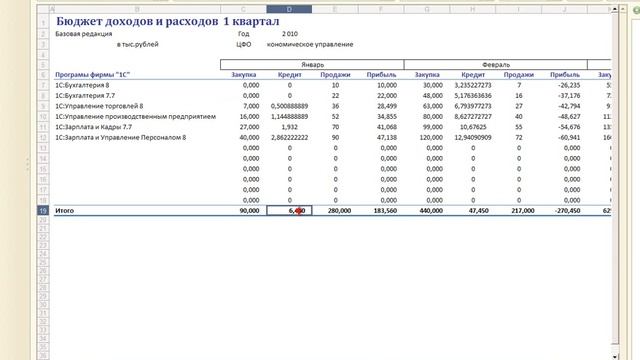
Task: Select the '1С:Управление торговлей 8' row label
Action: point(99,106)
